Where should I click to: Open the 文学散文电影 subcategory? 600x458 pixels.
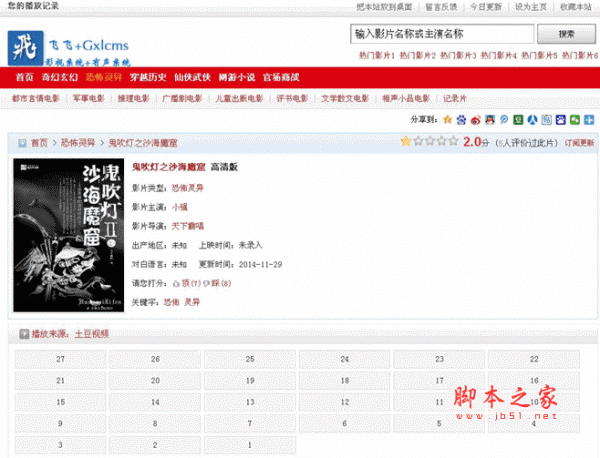click(x=345, y=98)
